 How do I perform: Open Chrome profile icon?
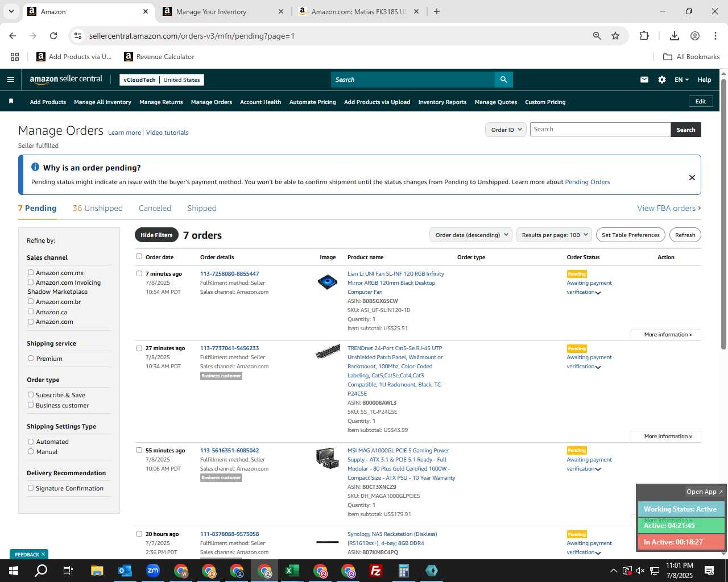click(x=695, y=36)
